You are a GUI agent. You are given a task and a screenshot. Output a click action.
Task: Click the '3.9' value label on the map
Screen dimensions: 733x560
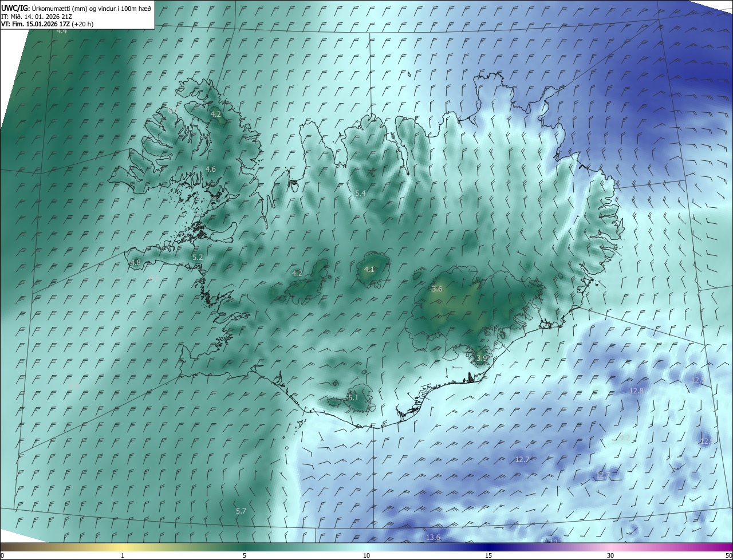[x=482, y=358]
